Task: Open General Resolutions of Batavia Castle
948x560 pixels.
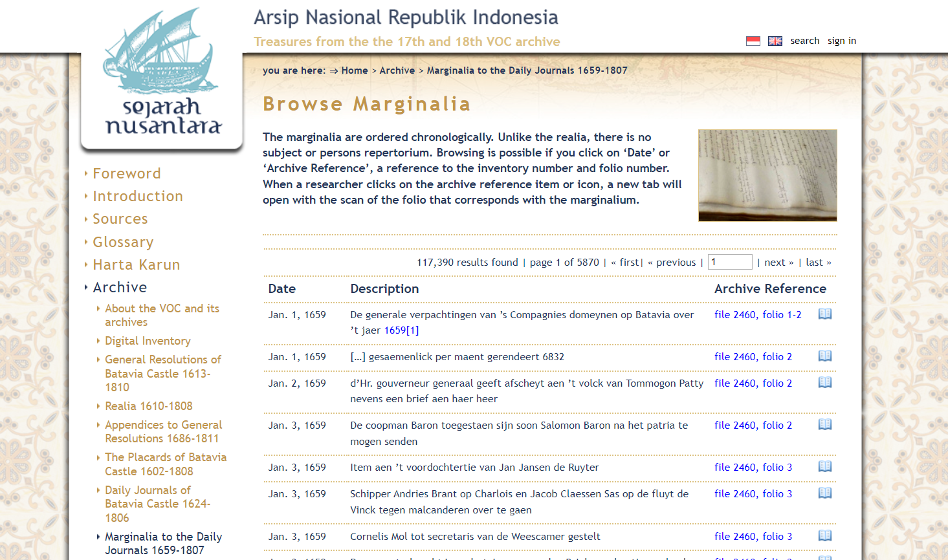Action: click(163, 373)
